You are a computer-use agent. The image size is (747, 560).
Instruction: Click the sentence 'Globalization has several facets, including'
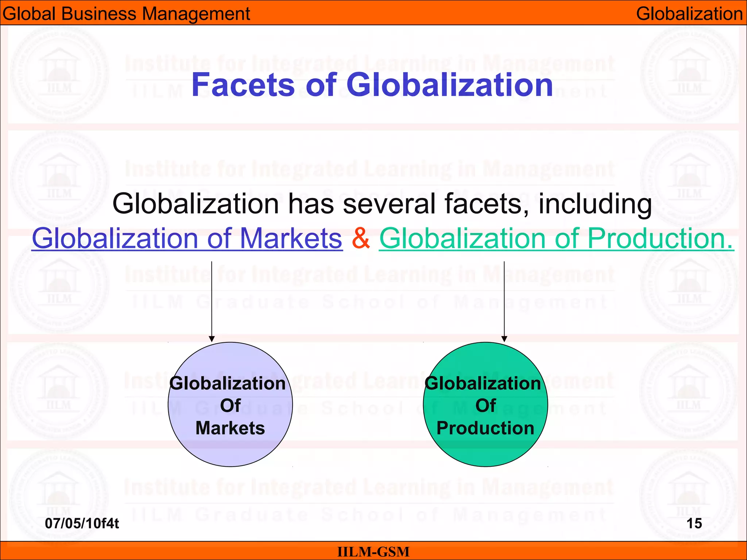[382, 203]
